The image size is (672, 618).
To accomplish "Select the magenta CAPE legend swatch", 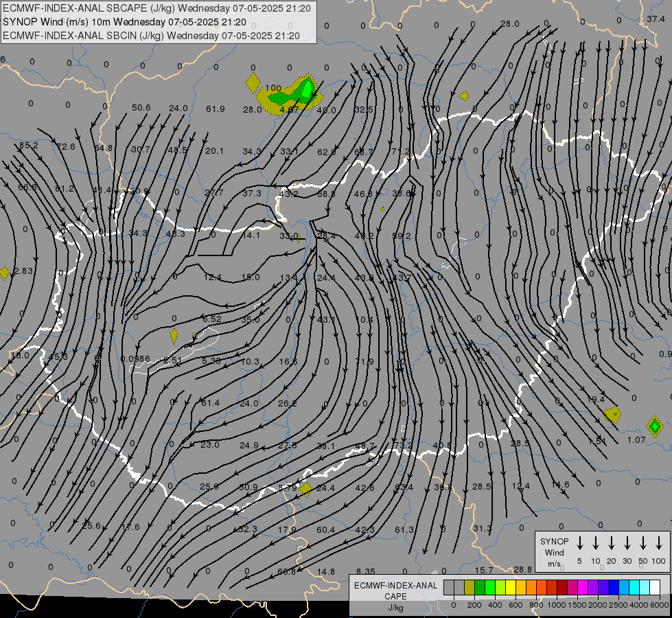I will click(583, 588).
